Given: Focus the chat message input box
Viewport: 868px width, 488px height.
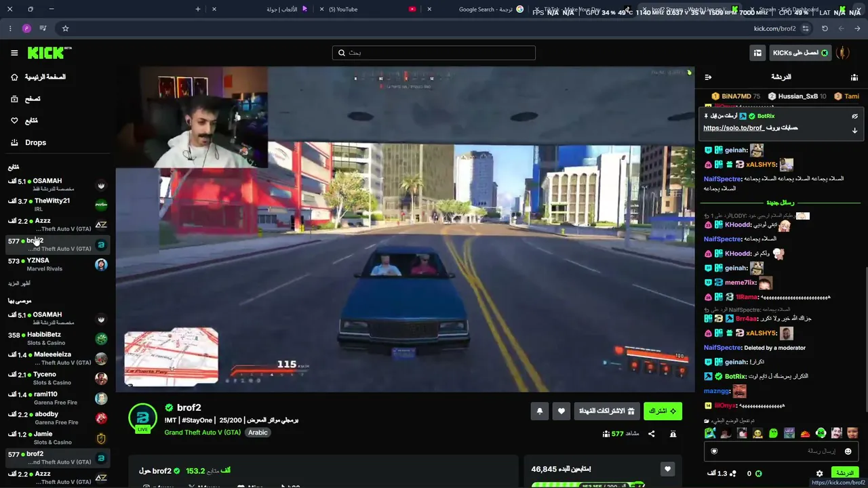Looking at the screenshot, I should click(780, 451).
